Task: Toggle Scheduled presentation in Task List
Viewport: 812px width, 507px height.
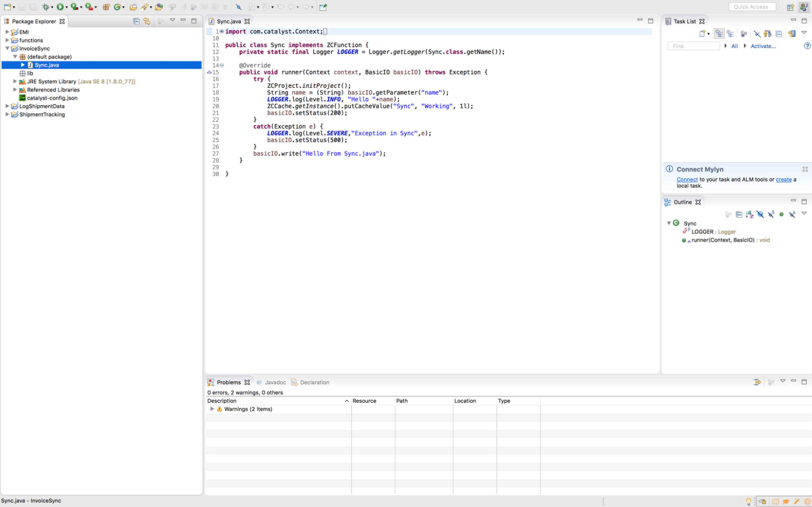Action: (x=730, y=34)
